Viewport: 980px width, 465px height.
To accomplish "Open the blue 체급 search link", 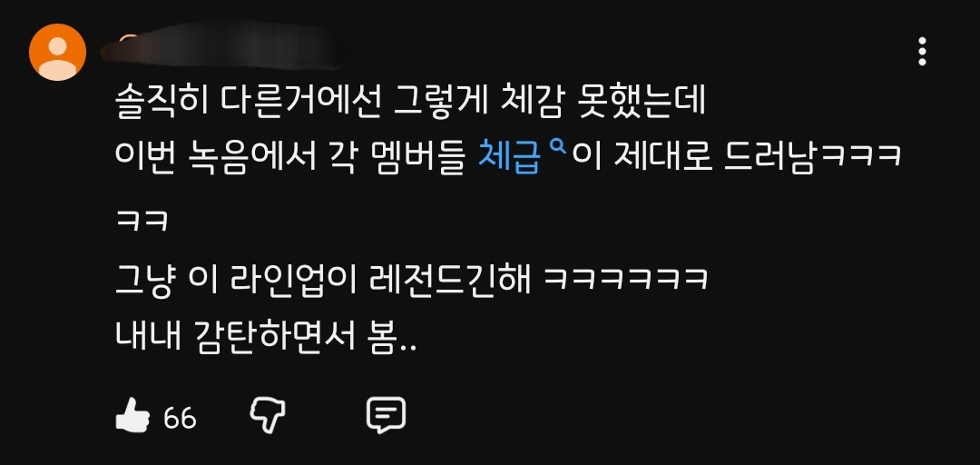I will coord(509,157).
